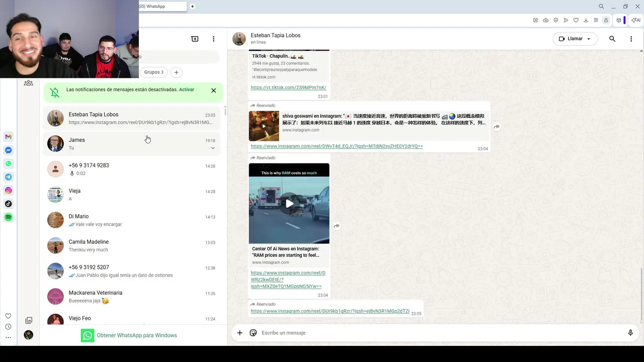The image size is (644, 362).
Task: Open the Mackarena Veterinaria chat
Action: pos(132,296)
